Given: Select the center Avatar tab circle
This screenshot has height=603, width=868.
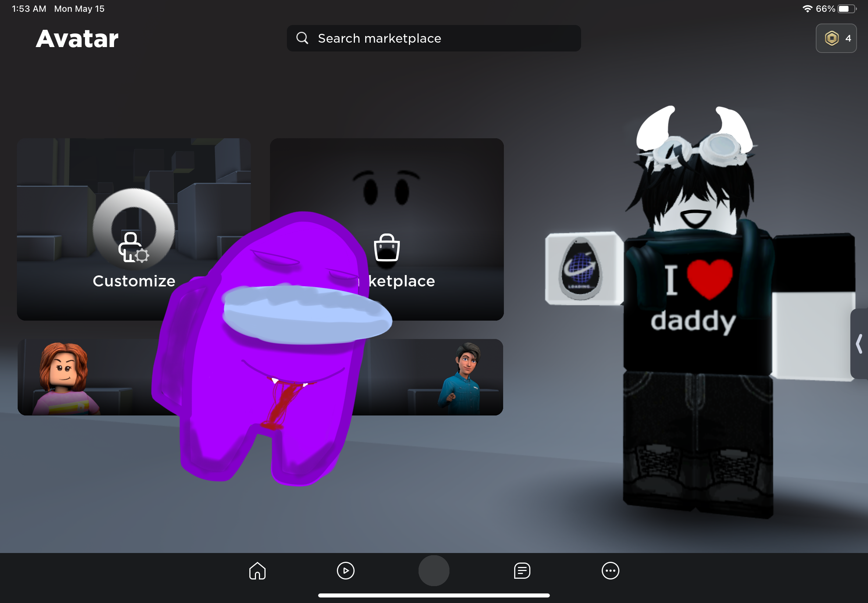Looking at the screenshot, I should point(433,571).
